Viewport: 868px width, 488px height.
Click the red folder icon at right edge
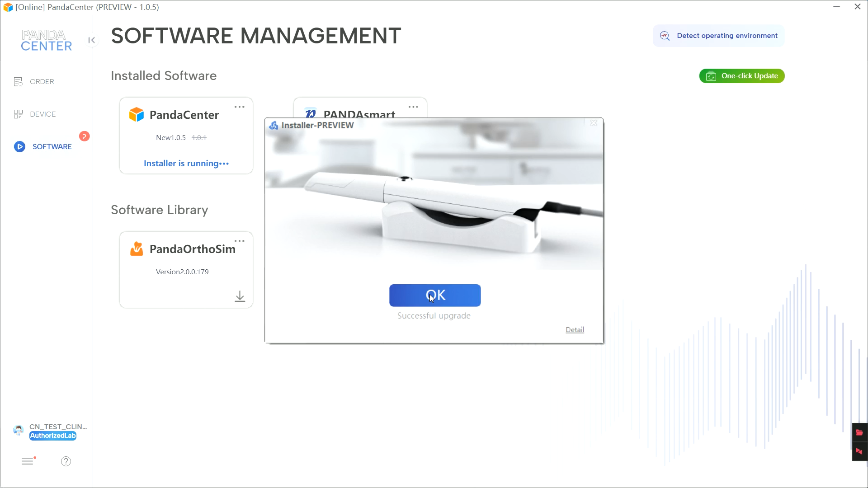(x=859, y=433)
